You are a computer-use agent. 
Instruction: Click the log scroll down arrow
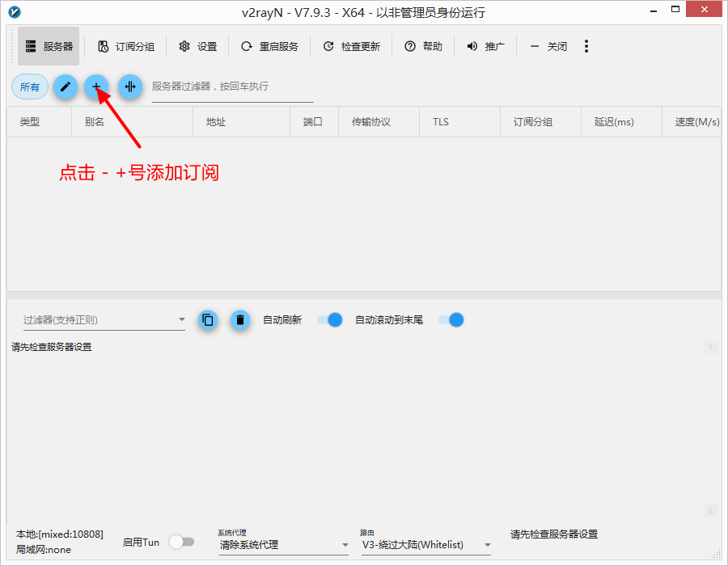click(711, 511)
